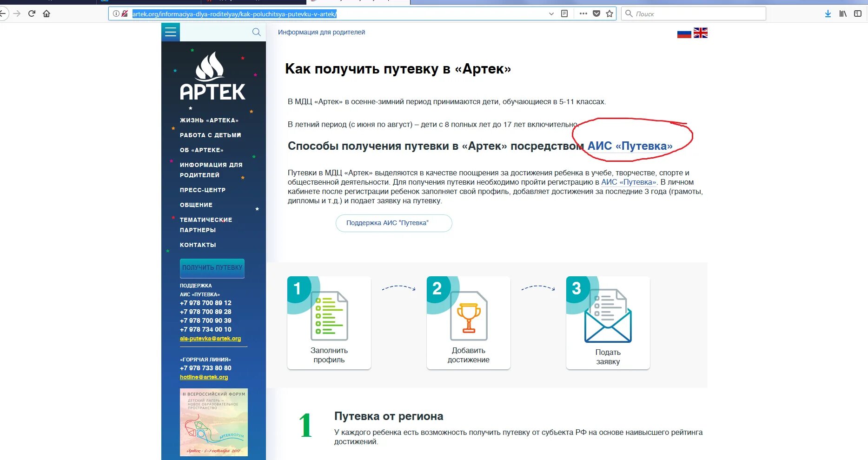Image resolution: width=868 pixels, height=460 pixels.
Task: Go back to the previous page
Action: point(3,13)
